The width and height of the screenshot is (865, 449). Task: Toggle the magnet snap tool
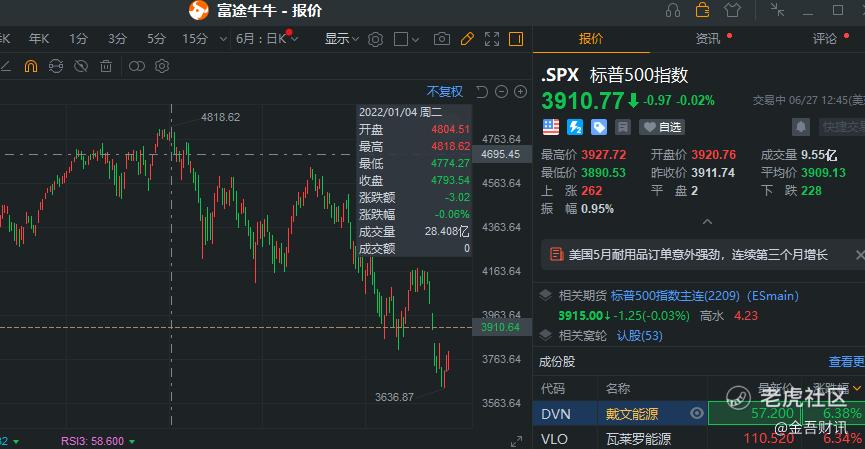point(31,66)
